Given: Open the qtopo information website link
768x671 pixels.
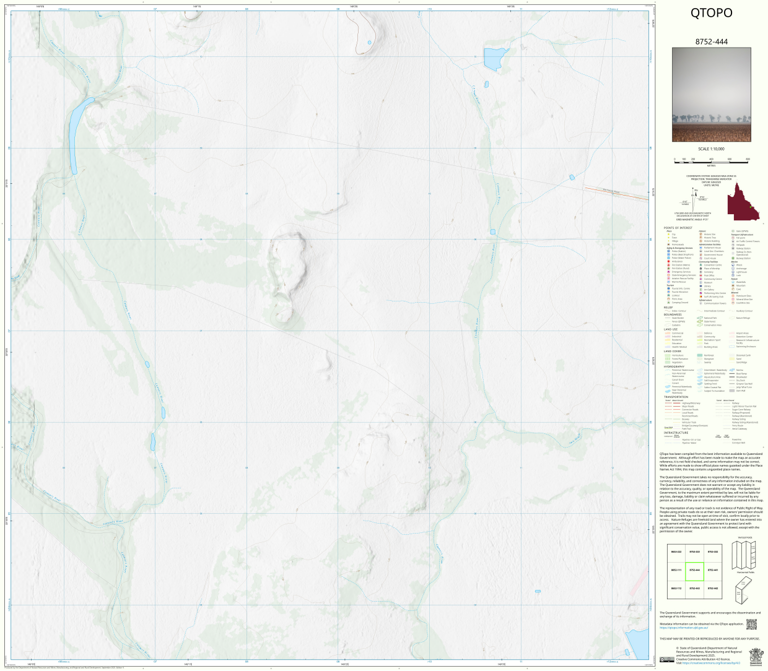Looking at the screenshot, I should 683,628.
